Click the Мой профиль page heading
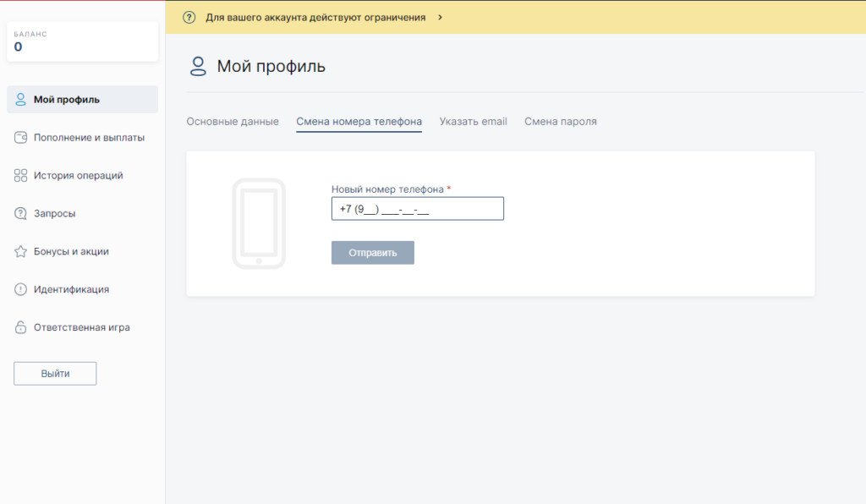 271,66
